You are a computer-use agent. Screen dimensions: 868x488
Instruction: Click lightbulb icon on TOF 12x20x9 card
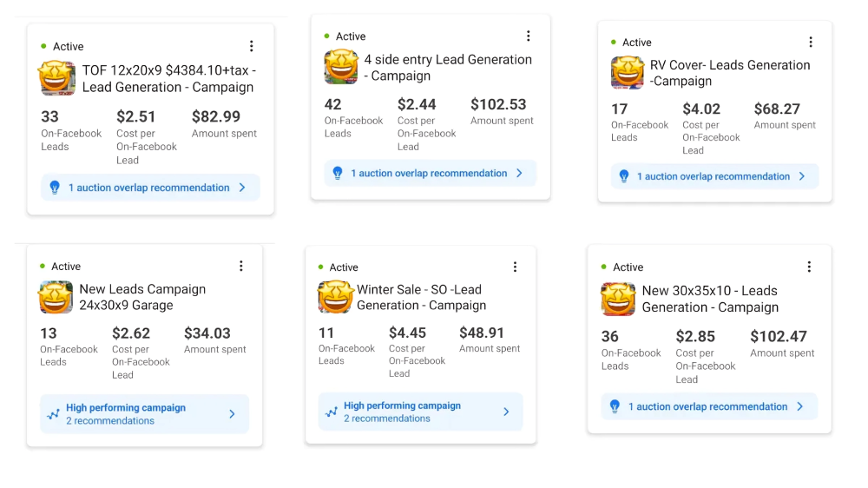pos(55,188)
